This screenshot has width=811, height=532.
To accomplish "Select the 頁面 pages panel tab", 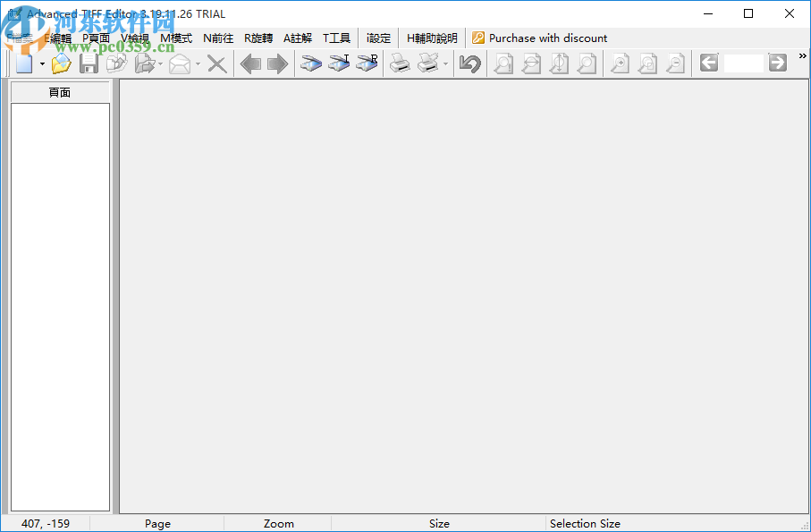I will pos(59,91).
